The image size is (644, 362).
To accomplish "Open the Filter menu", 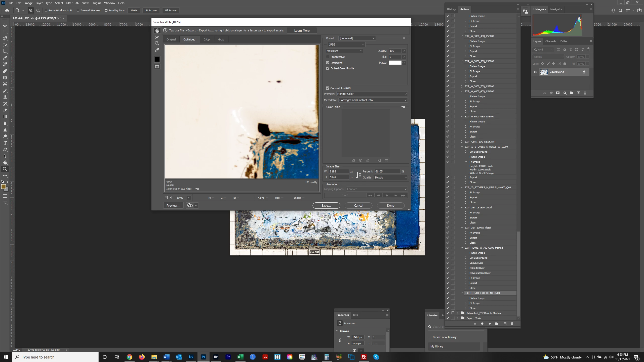I will (x=69, y=3).
